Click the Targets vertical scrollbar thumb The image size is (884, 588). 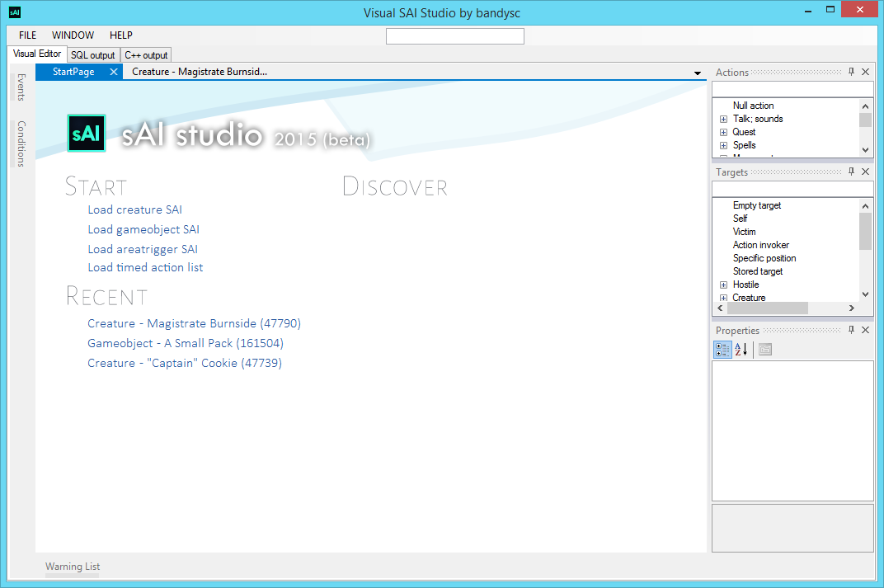click(865, 231)
